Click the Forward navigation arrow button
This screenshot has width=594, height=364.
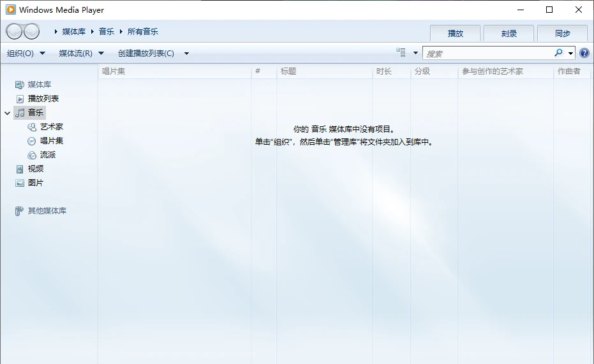click(31, 31)
